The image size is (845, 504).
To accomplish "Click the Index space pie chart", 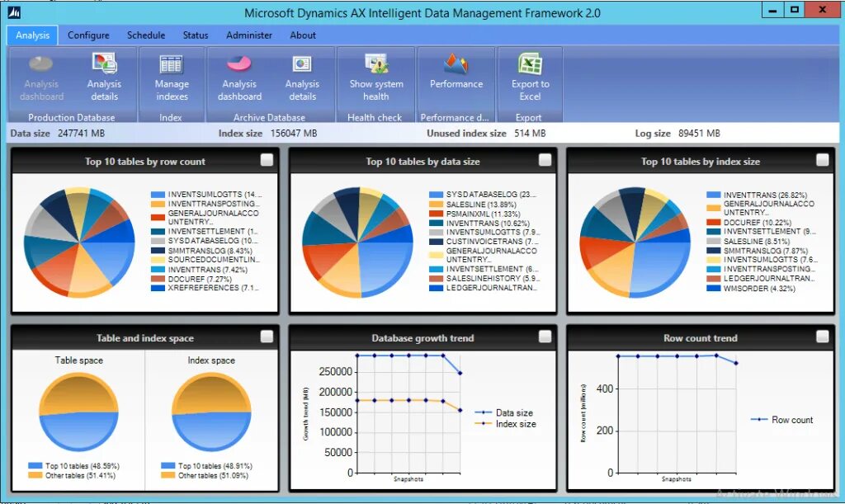I will coord(211,412).
